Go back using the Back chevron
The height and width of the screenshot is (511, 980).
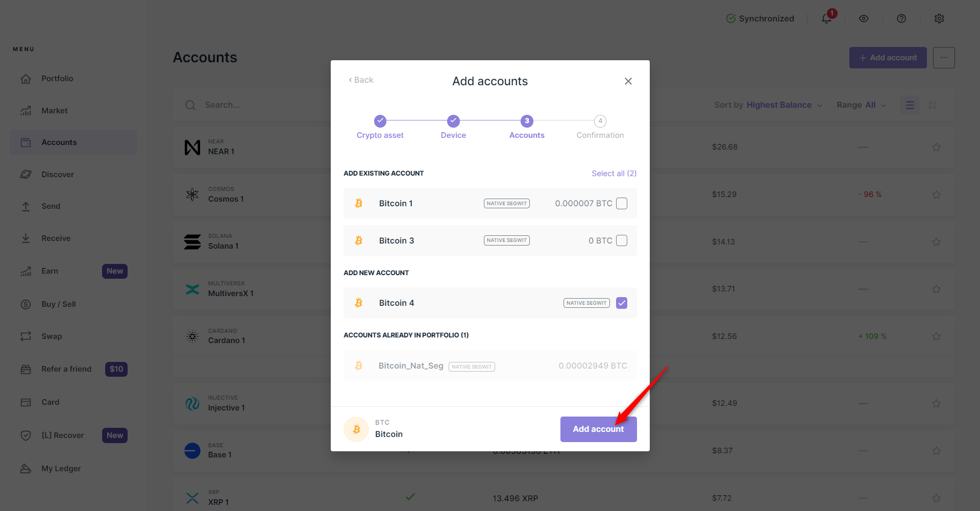pyautogui.click(x=361, y=80)
